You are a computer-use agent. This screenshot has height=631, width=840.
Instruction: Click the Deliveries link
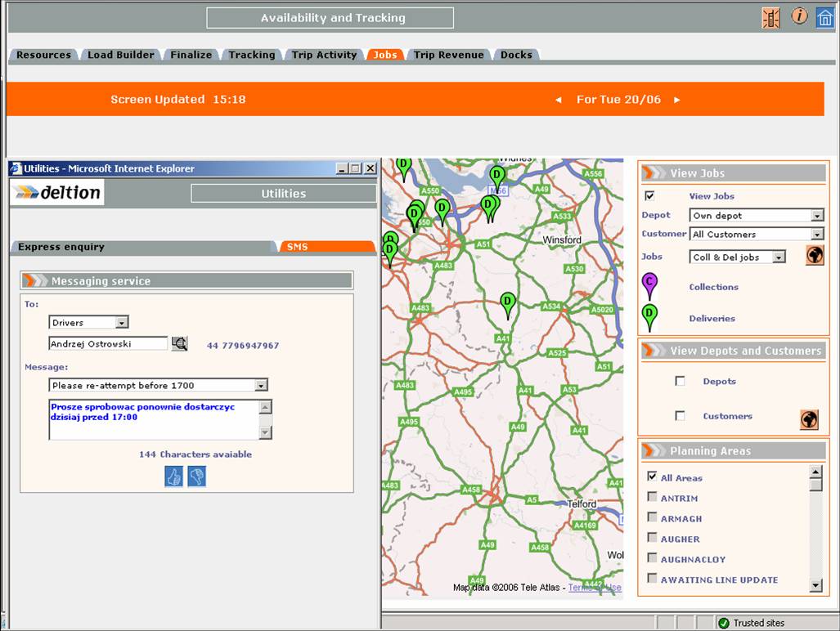click(x=712, y=319)
